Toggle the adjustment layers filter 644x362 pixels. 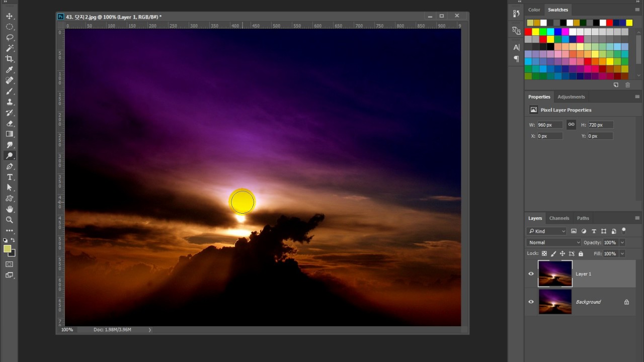[584, 231]
